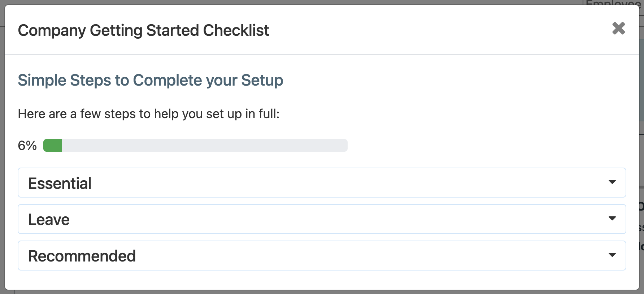644x294 pixels.
Task: Open the Leave accordion panel row
Action: 321,219
